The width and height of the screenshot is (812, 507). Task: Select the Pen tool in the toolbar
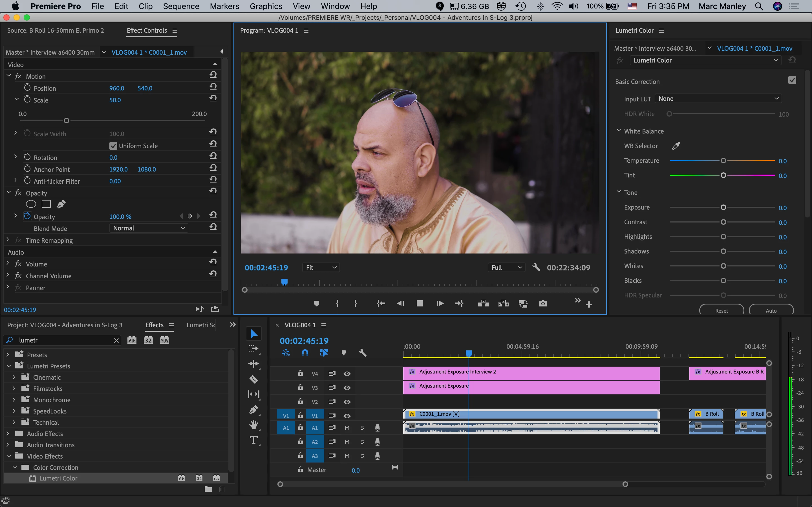point(254,410)
